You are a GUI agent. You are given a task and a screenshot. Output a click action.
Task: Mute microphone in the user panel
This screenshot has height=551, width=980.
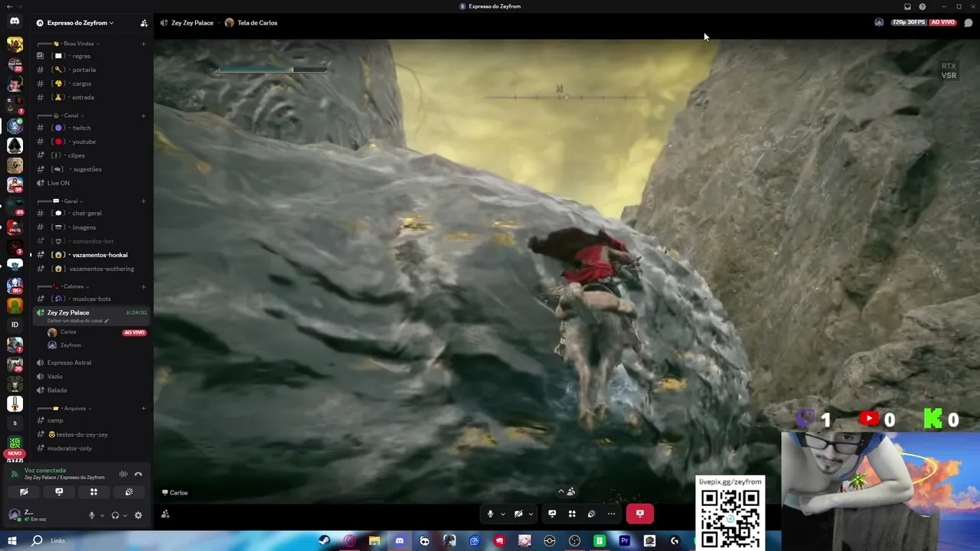(92, 516)
